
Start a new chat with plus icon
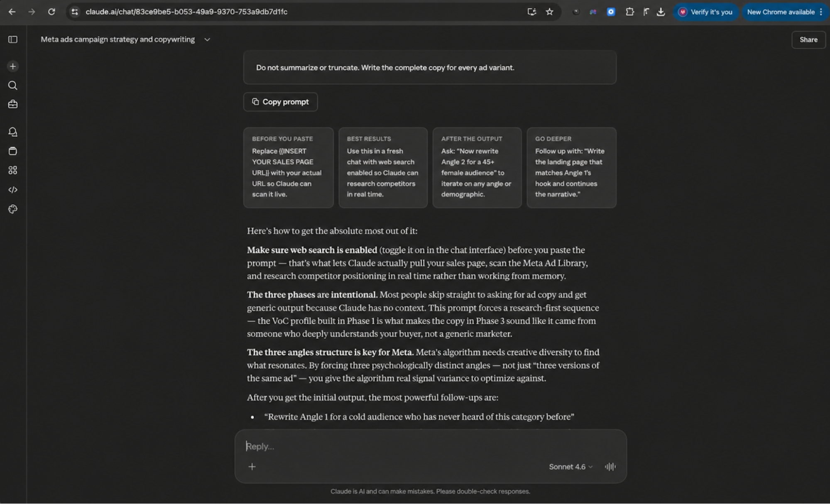[x=13, y=66]
